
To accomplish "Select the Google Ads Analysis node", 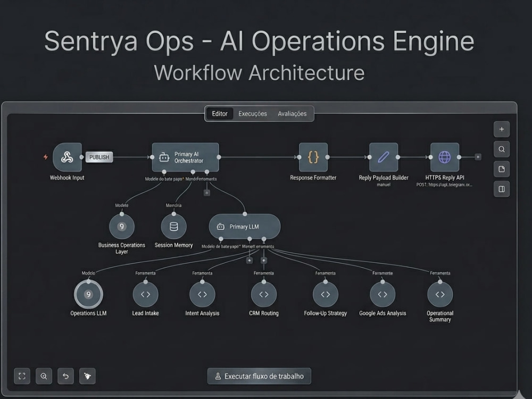I will (383, 294).
